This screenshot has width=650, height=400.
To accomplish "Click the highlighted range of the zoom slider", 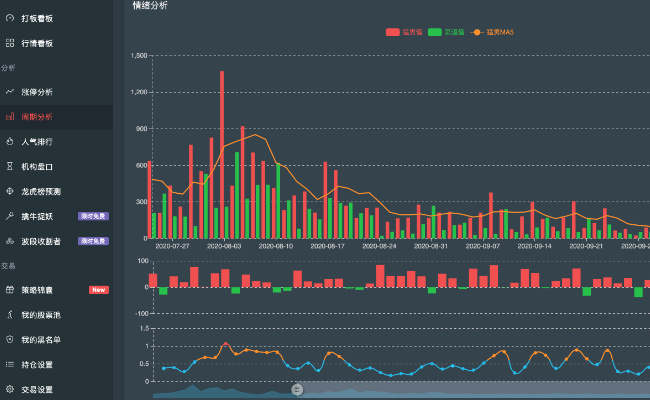I will (474, 390).
